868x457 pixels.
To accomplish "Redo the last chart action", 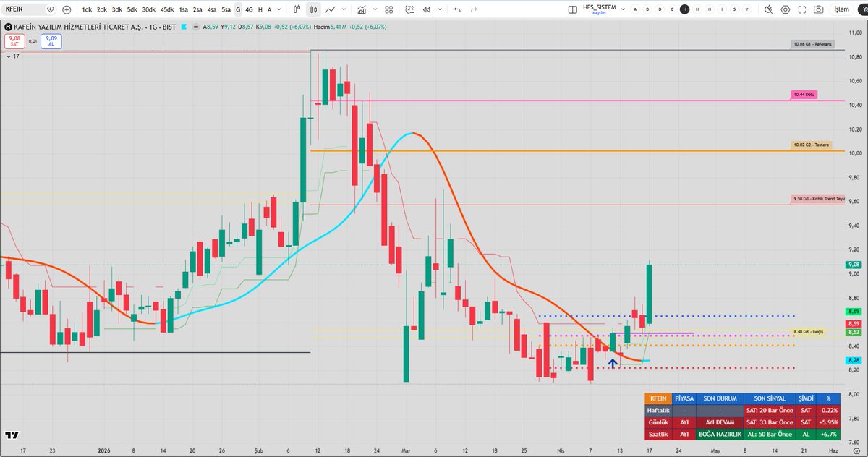I will 474,10.
